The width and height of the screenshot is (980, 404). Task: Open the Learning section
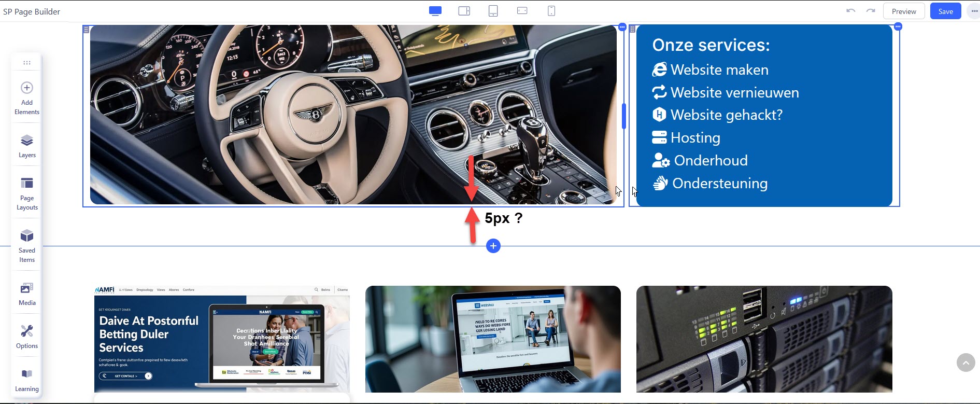(27, 380)
